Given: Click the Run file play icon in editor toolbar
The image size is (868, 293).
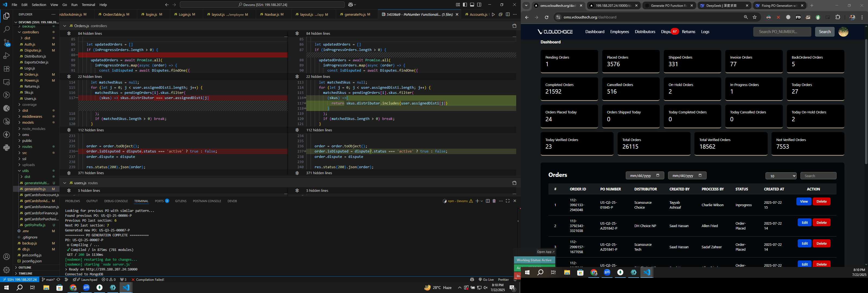Looking at the screenshot, I should pyautogui.click(x=493, y=14).
